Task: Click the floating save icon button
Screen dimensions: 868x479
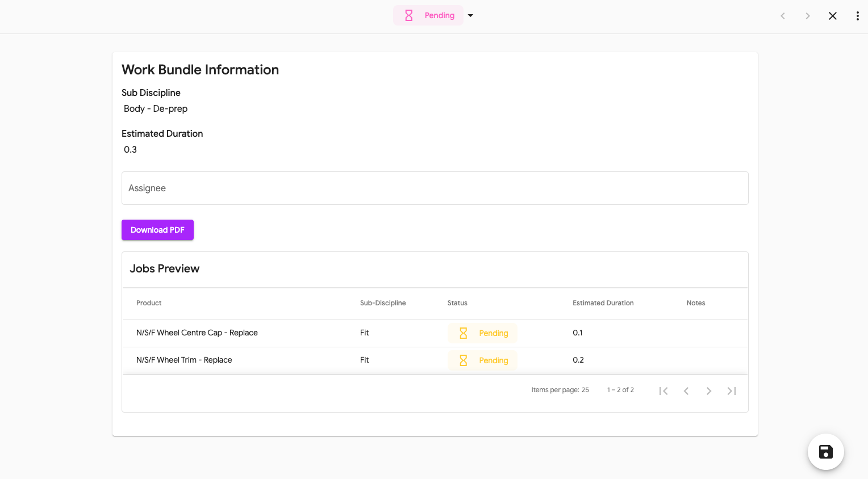Action: coord(826,452)
